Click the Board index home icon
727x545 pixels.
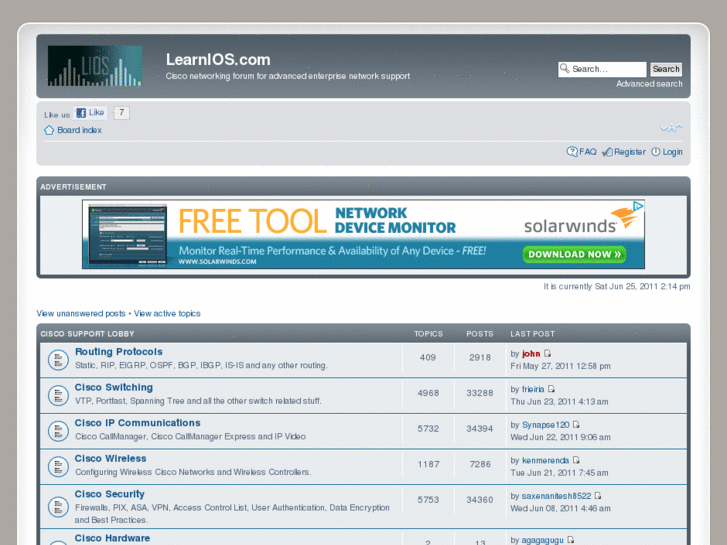coord(49,130)
